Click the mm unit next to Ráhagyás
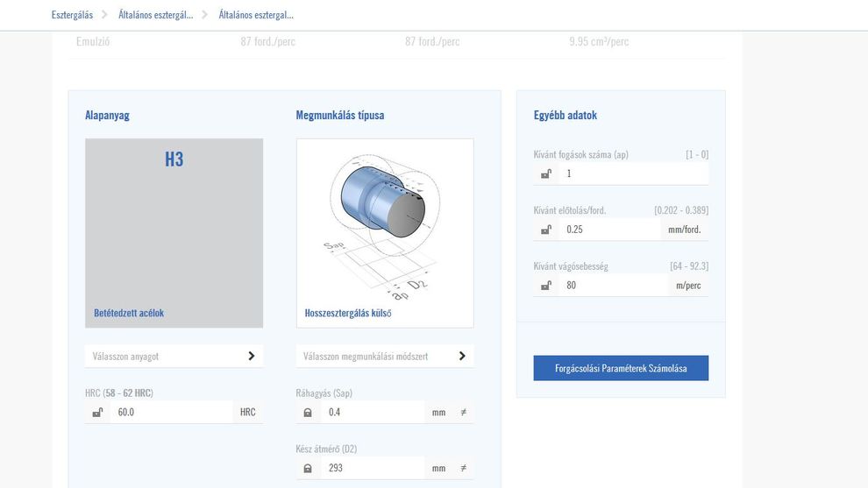The height and width of the screenshot is (488, 868). point(438,412)
